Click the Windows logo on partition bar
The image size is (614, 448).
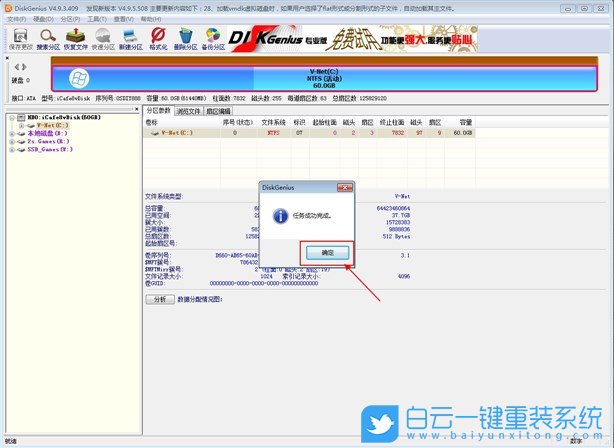point(79,79)
